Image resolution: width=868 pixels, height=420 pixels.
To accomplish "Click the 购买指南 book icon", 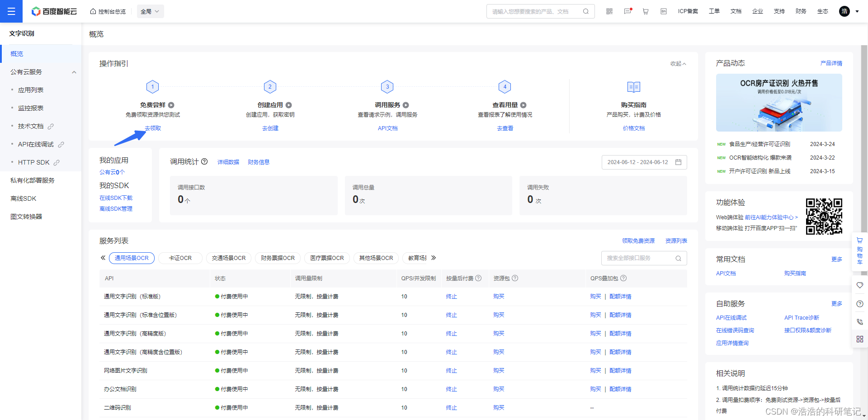I will (634, 87).
